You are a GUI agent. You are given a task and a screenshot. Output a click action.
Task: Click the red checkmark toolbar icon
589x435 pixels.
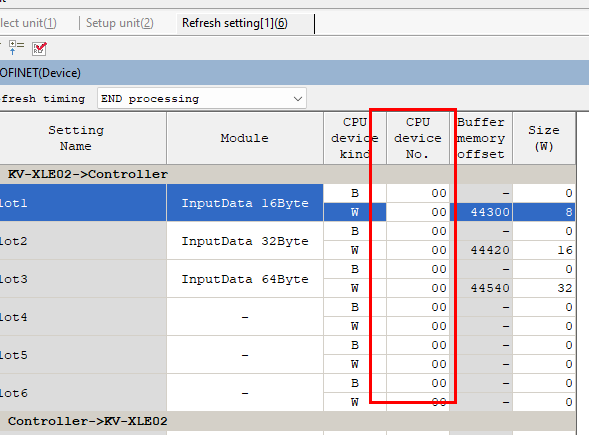[39, 49]
